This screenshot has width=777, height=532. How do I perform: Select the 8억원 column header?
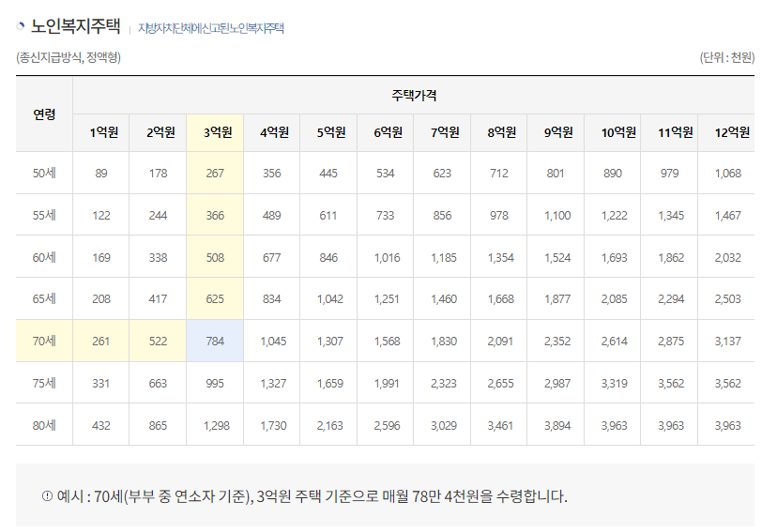(x=499, y=132)
